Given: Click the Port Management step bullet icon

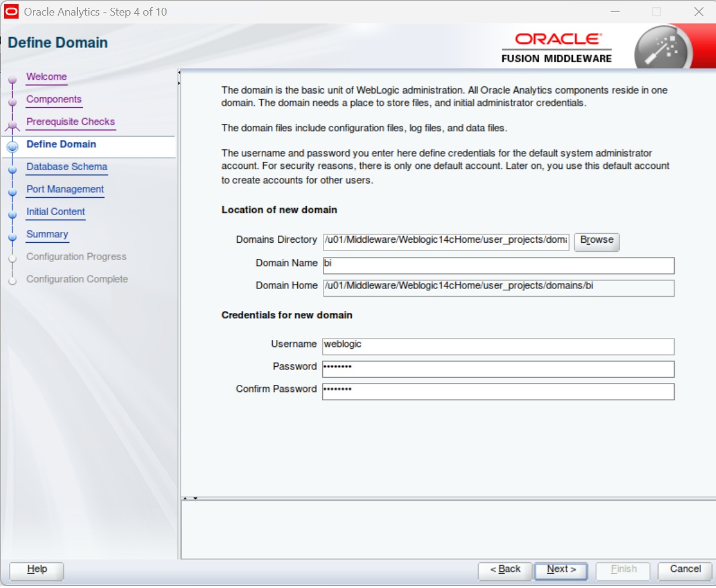Looking at the screenshot, I should point(13,192).
